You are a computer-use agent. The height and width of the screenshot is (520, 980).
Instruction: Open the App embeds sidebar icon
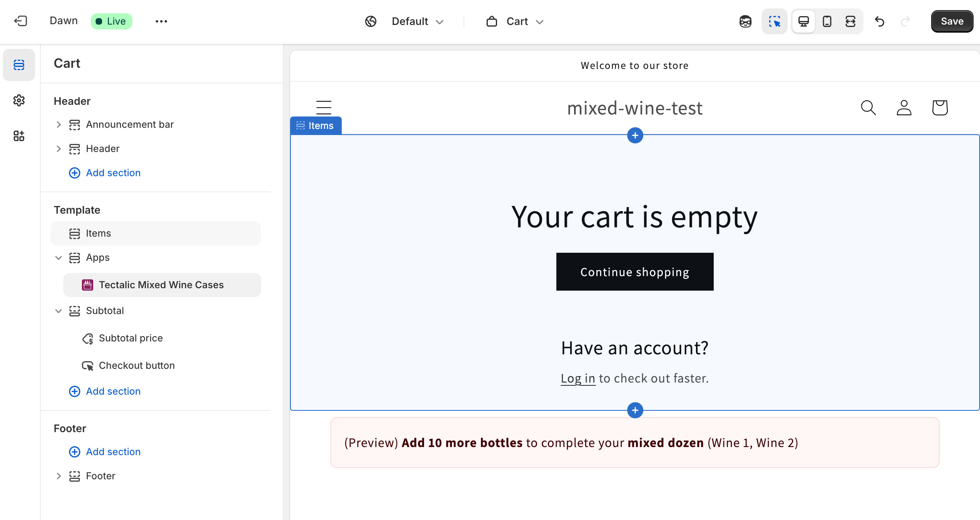pos(19,136)
